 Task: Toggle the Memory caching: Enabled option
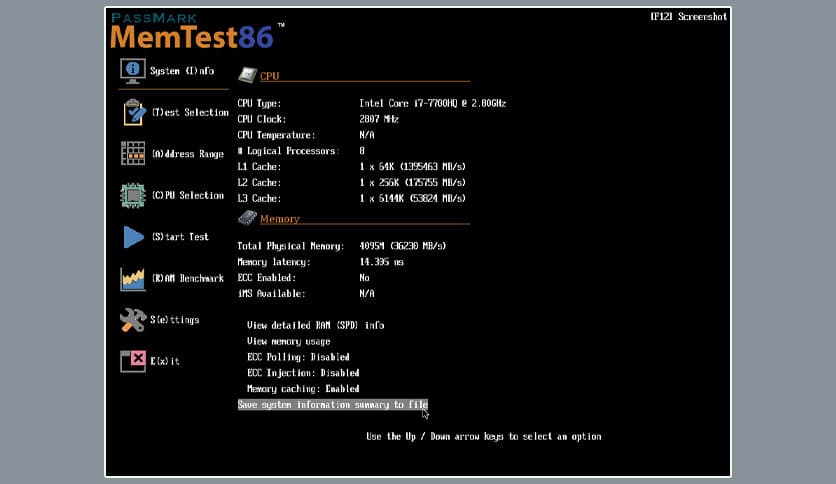coord(303,389)
